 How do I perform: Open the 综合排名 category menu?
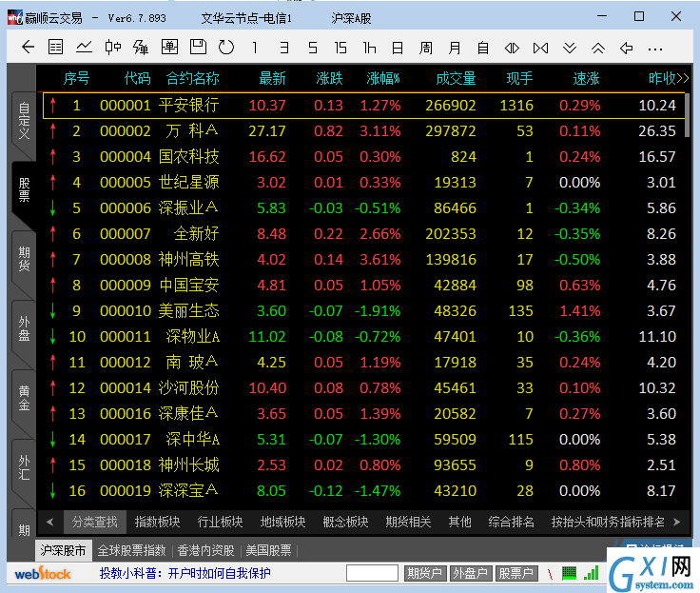point(511,522)
